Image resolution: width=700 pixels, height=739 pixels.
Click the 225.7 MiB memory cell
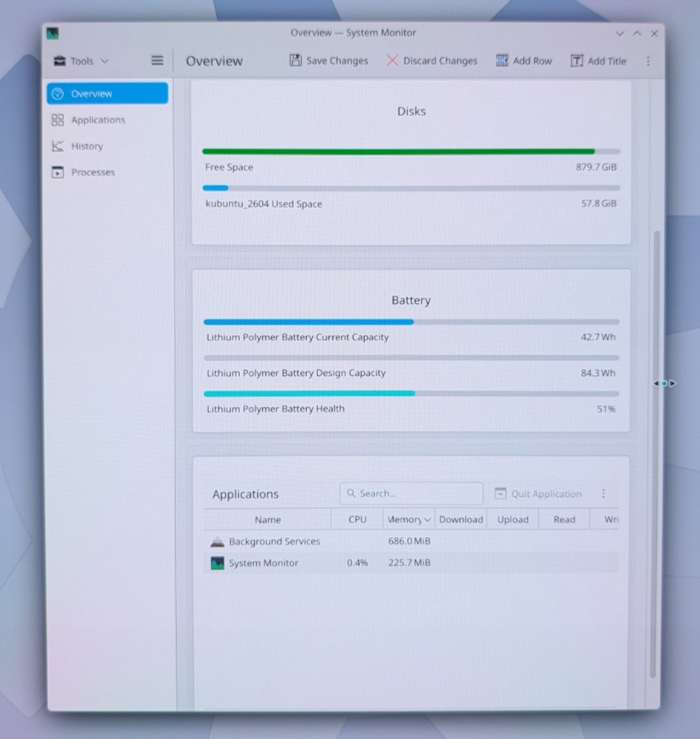[x=409, y=562]
